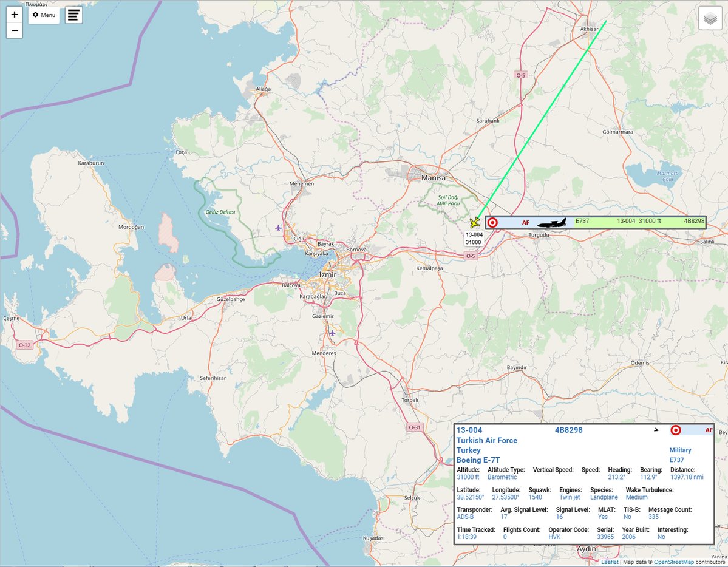This screenshot has width=728, height=567.
Task: Click the roundel flag in details panel
Action: pos(676,430)
